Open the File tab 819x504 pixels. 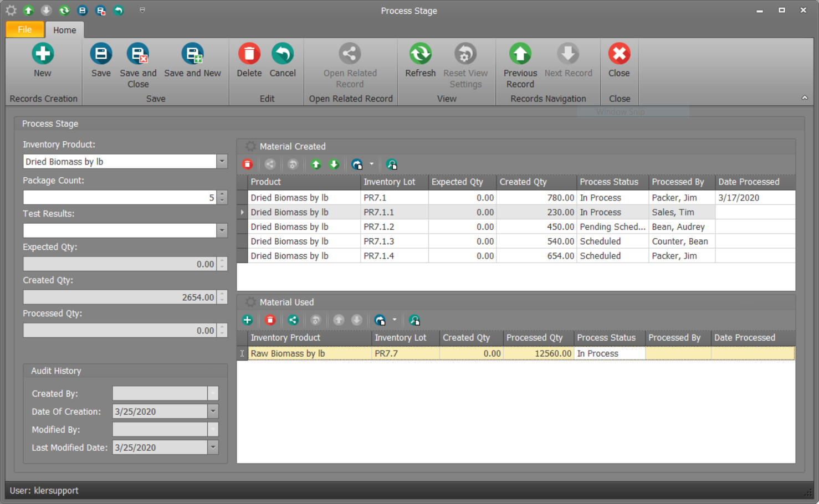[x=25, y=30]
